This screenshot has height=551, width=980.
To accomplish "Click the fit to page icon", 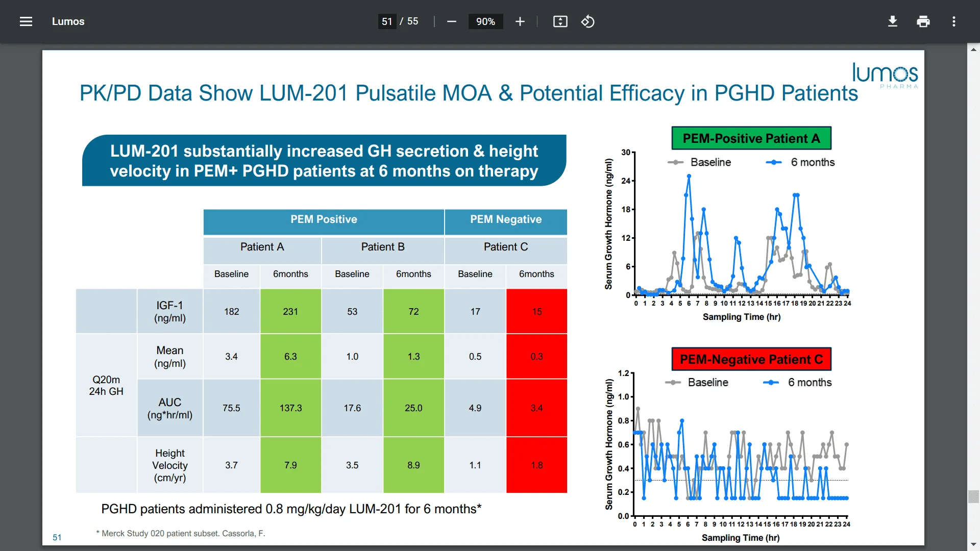I will 560,21.
